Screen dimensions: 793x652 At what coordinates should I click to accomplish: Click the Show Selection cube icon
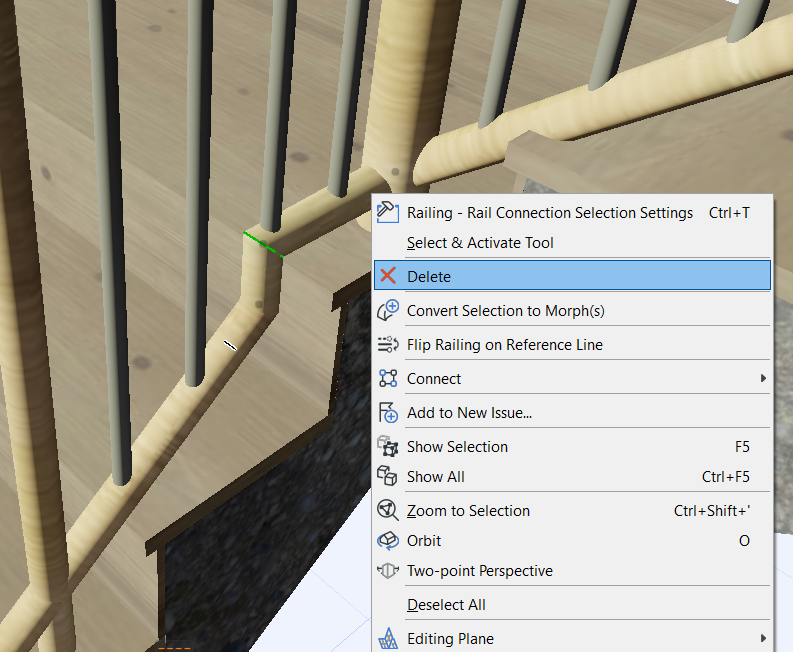(388, 446)
